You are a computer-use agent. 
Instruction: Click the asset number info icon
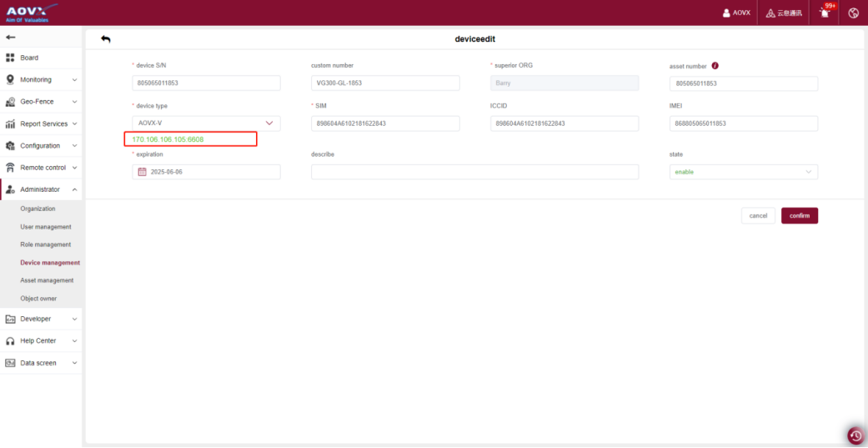[x=715, y=66]
